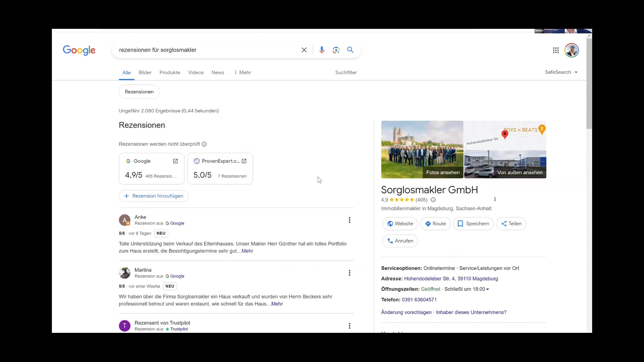The height and width of the screenshot is (362, 644).
Task: Switch to the Produkte tab
Action: [170, 72]
